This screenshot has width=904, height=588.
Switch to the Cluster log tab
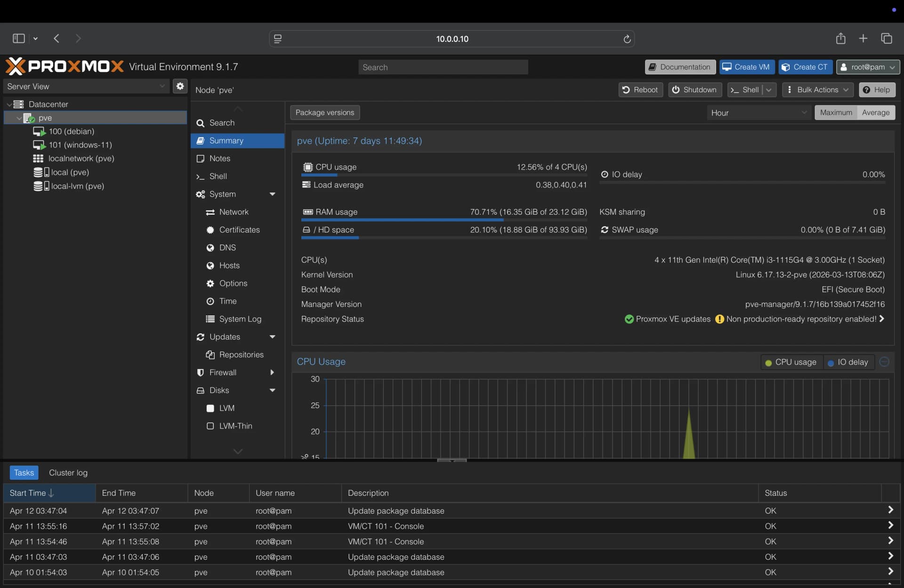(68, 472)
